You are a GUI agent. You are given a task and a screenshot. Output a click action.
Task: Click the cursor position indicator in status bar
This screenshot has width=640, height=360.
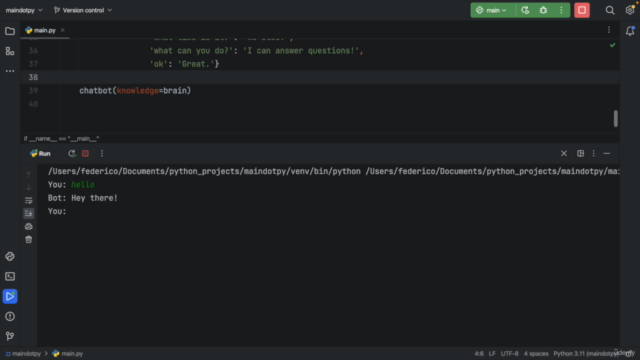click(x=479, y=353)
